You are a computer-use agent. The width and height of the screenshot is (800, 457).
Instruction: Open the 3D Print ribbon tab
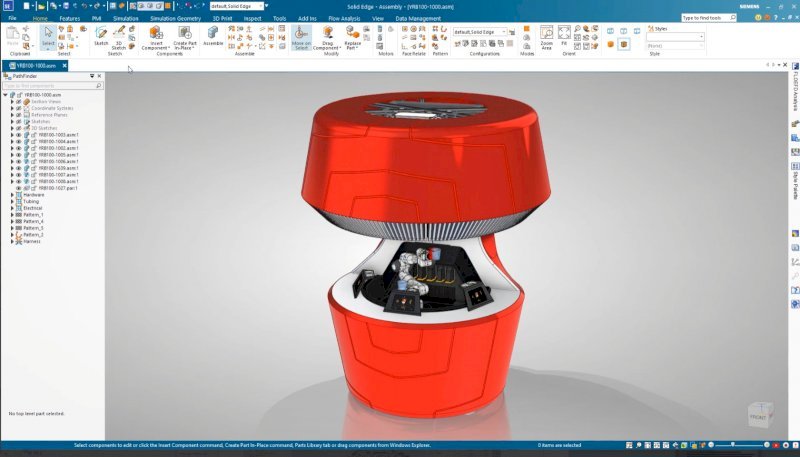point(222,18)
